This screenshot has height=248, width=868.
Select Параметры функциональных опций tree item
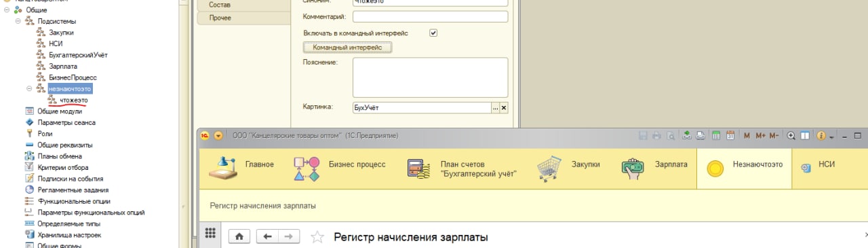[x=91, y=212]
